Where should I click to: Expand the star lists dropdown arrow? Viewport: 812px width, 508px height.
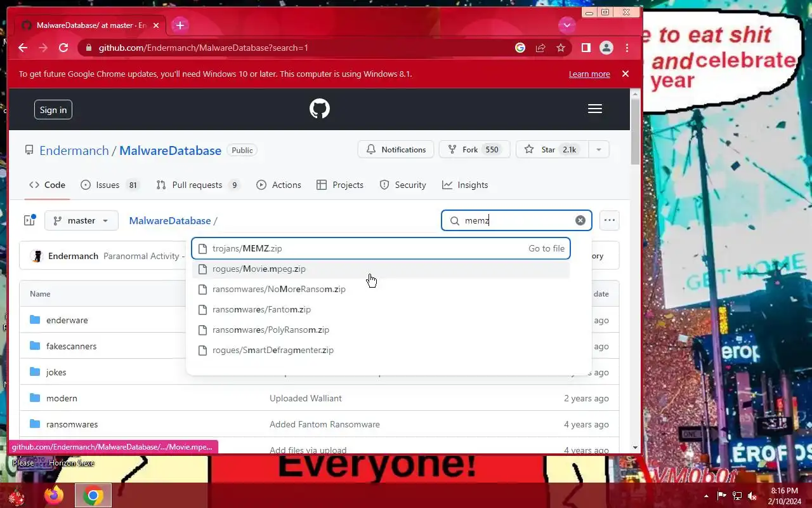[x=598, y=150]
